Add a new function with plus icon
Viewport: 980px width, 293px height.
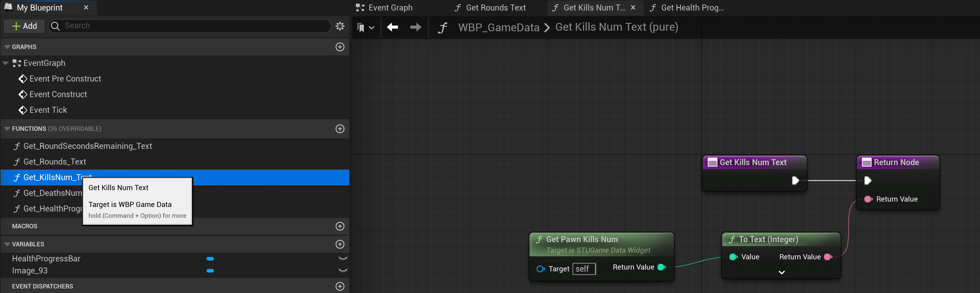pyautogui.click(x=340, y=129)
